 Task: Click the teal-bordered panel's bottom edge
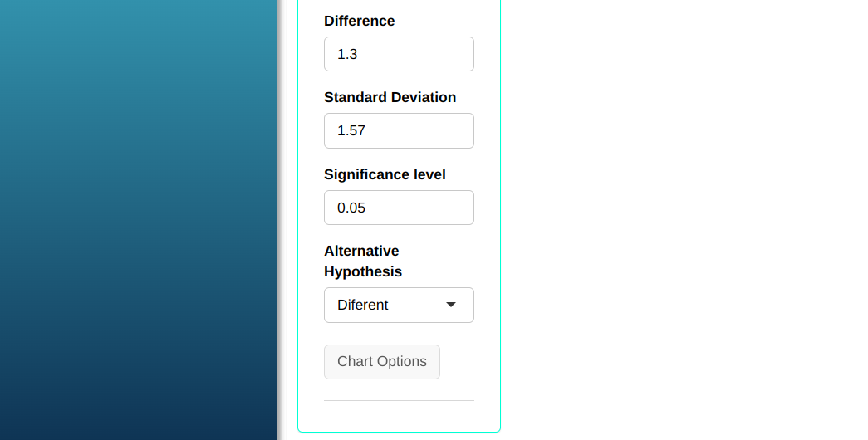coord(399,432)
